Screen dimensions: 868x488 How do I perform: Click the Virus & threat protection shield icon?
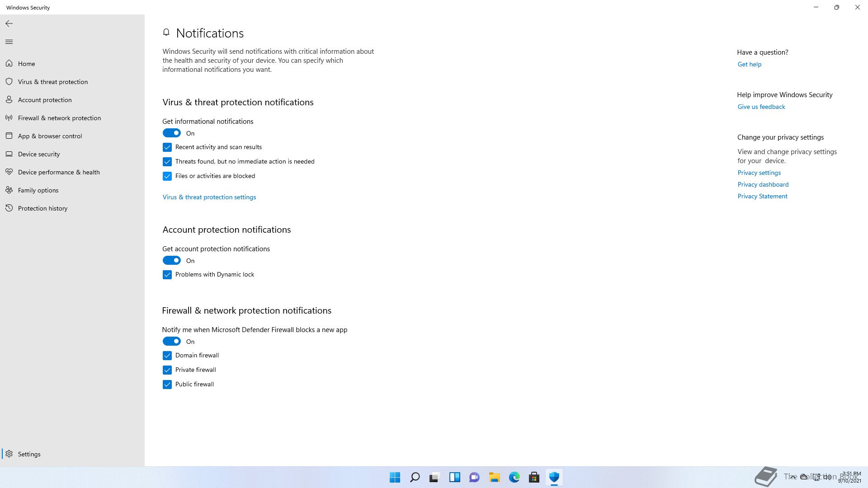9,81
